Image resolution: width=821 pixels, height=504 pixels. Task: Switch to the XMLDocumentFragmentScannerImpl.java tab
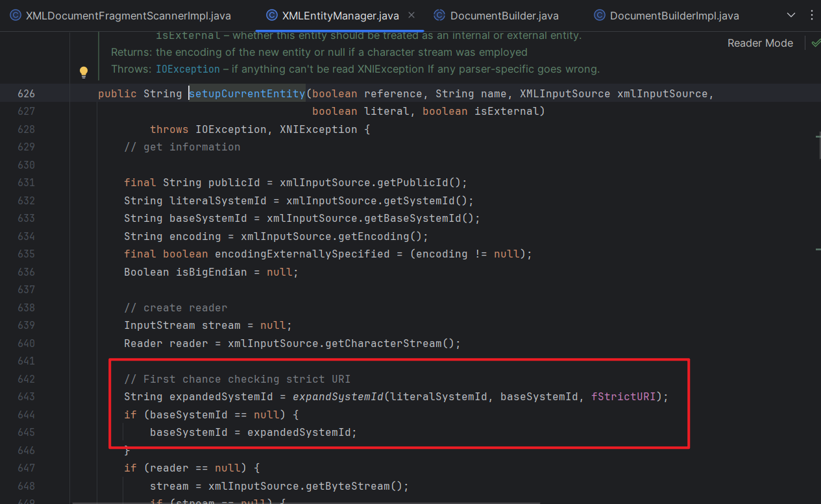click(x=128, y=16)
